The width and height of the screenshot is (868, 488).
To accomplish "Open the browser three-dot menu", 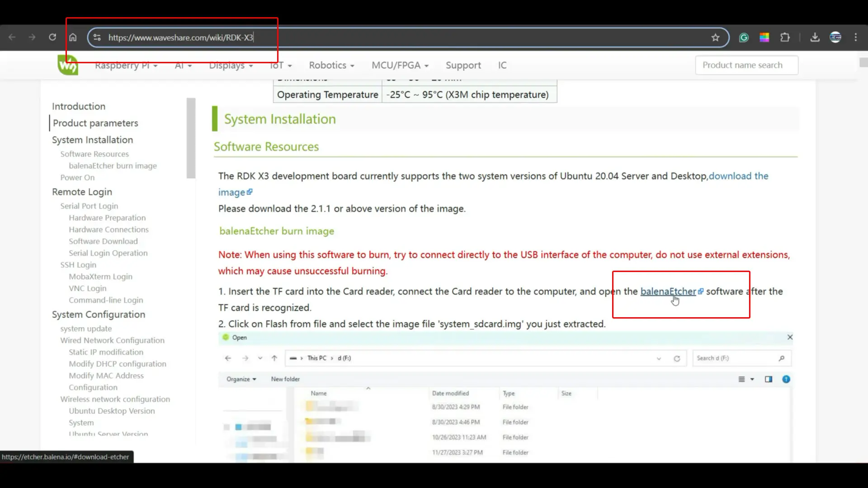I will (856, 37).
